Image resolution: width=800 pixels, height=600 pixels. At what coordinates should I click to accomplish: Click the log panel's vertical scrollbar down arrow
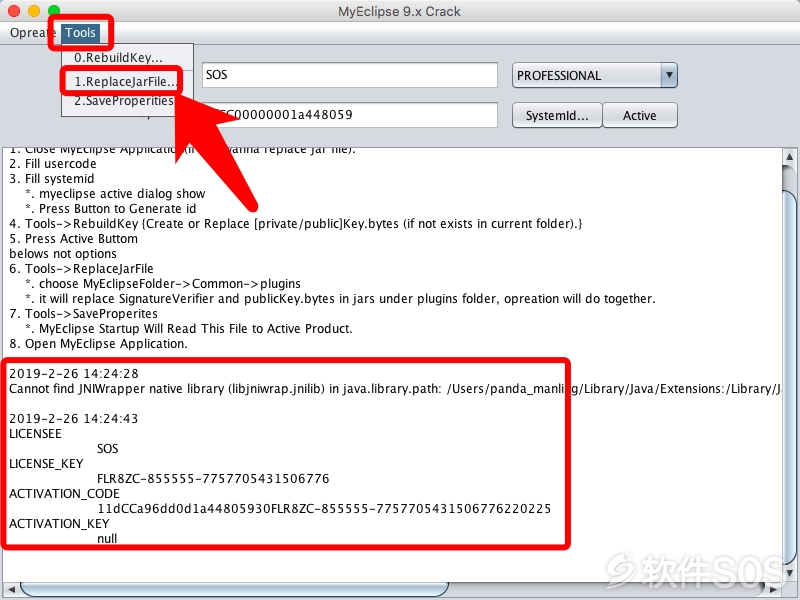(x=790, y=572)
